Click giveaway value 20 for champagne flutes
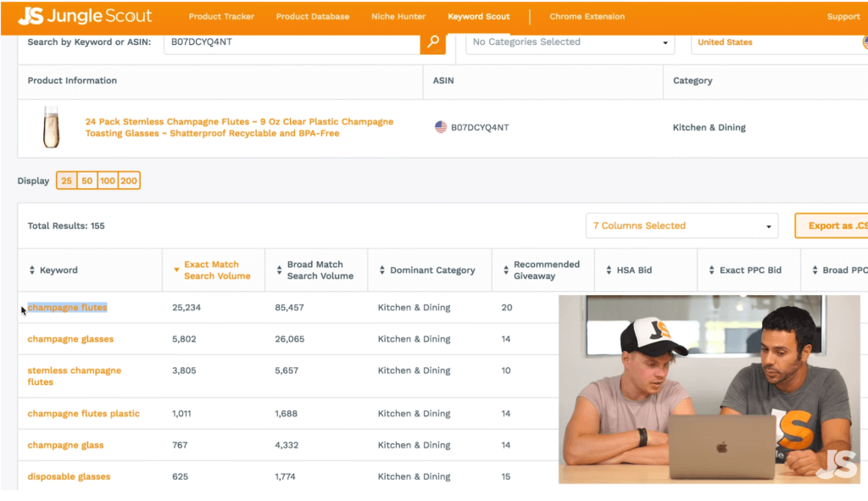Viewport: 868px width, 501px height. point(507,307)
